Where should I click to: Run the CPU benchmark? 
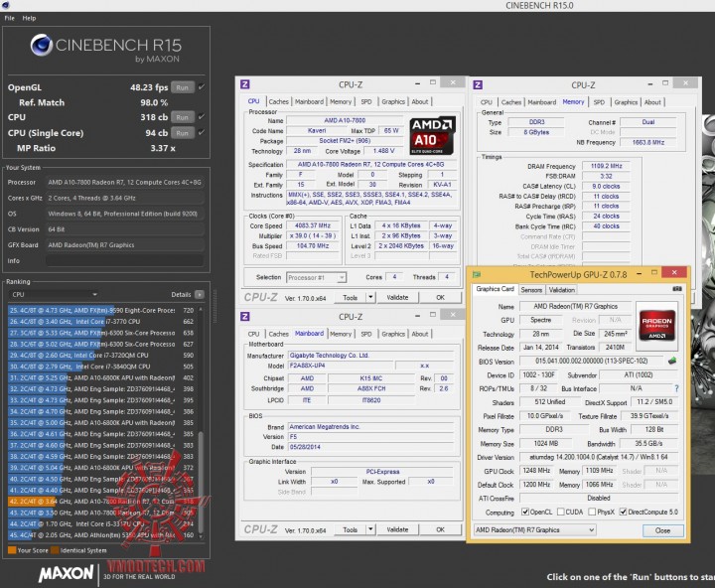pyautogui.click(x=183, y=117)
